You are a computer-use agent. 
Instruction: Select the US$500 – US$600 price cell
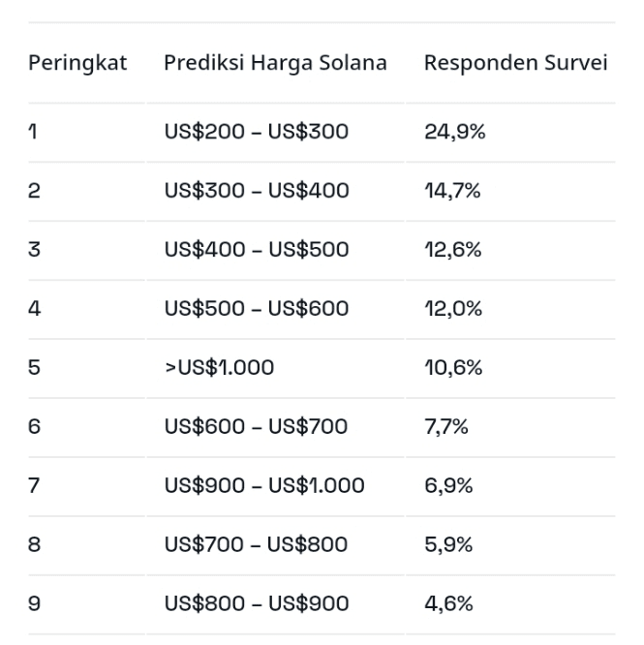point(256,309)
